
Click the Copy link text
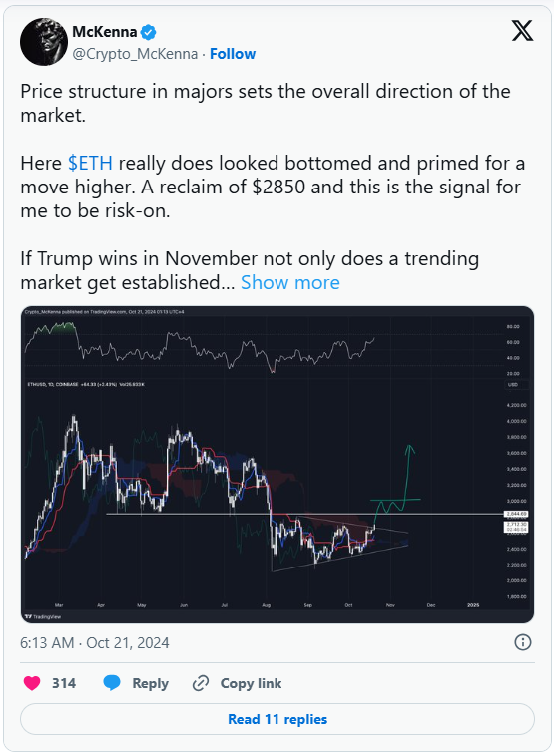[x=251, y=683]
